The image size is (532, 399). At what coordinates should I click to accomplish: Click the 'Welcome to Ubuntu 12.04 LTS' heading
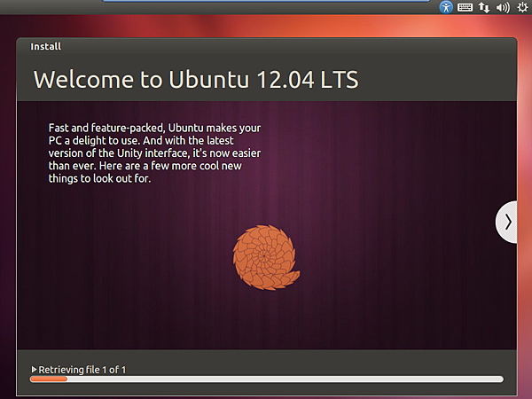click(196, 80)
